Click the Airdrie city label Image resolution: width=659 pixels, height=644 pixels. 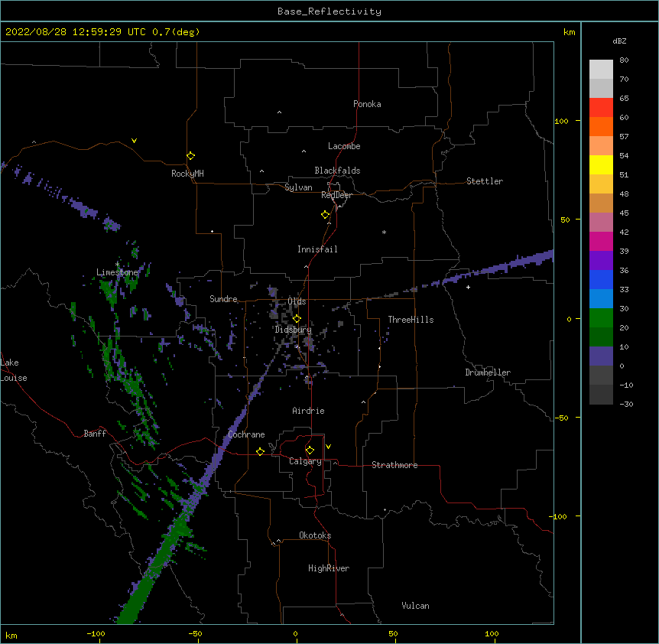[x=309, y=411]
